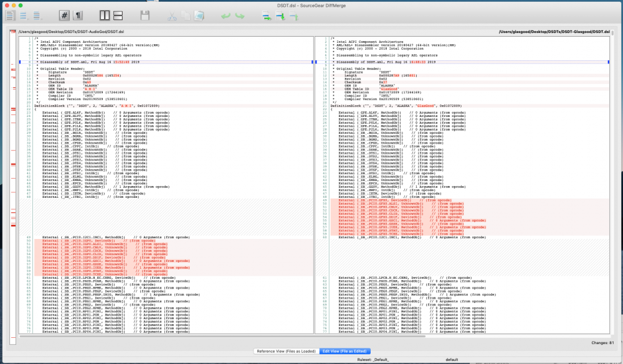Viewport: 623px width, 364px height.
Task: Click right line External _SB_.PCI0.GFX0.TCHE
Action: point(401,234)
